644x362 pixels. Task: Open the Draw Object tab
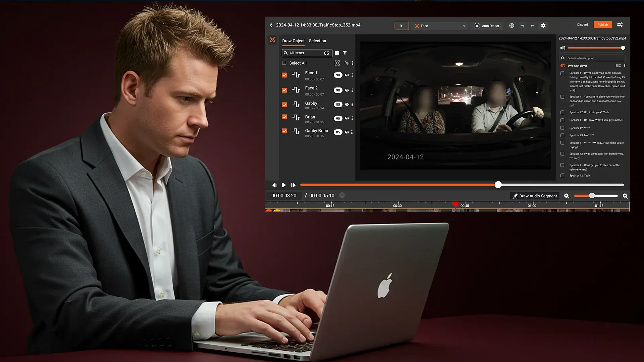pos(293,41)
